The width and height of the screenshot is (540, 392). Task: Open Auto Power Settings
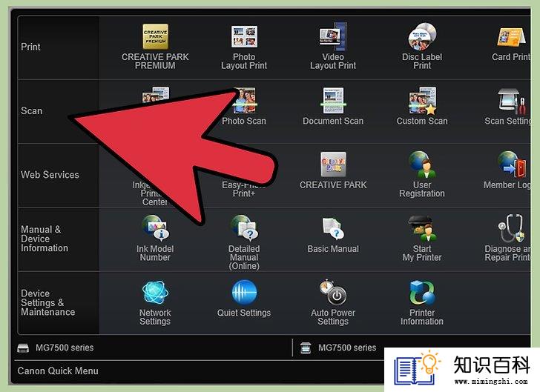tap(333, 293)
